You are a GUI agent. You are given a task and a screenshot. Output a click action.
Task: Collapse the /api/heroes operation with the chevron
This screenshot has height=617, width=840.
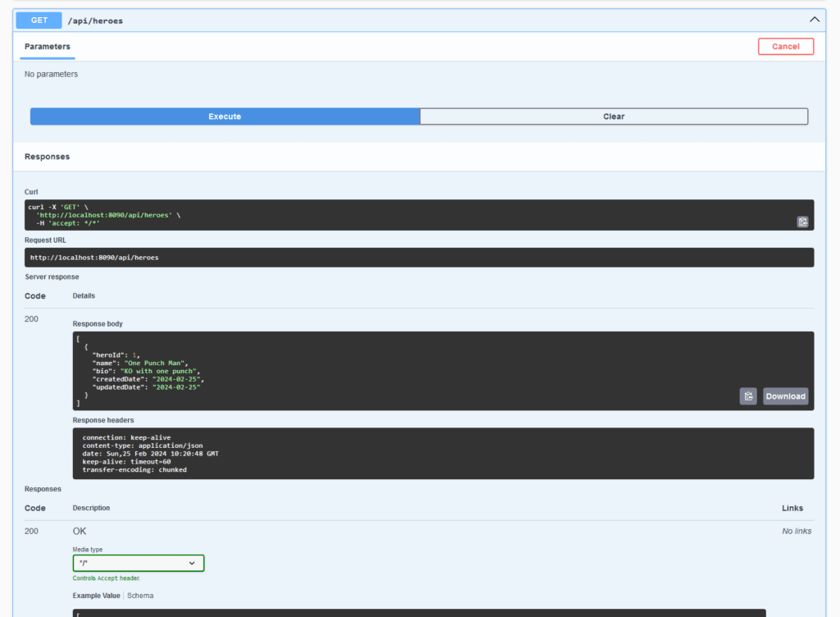(x=814, y=19)
